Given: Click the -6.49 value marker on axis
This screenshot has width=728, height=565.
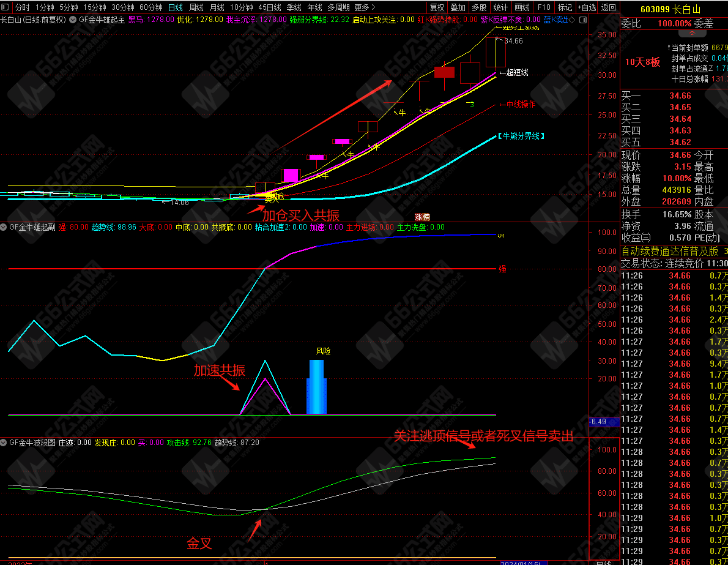Looking at the screenshot, I should 598,422.
